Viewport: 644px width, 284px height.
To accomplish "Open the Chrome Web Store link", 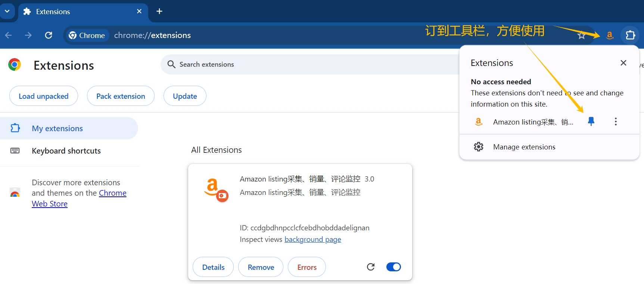I will pos(79,198).
